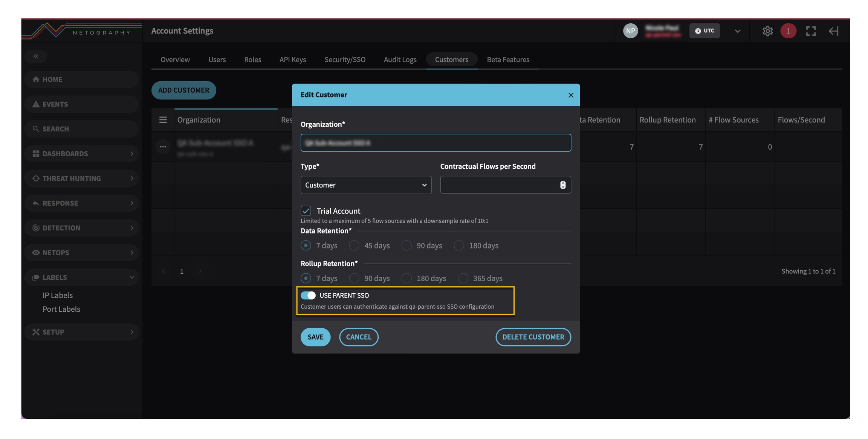Click the Delete Customer button
This screenshot has width=868, height=439.
coord(533,337)
